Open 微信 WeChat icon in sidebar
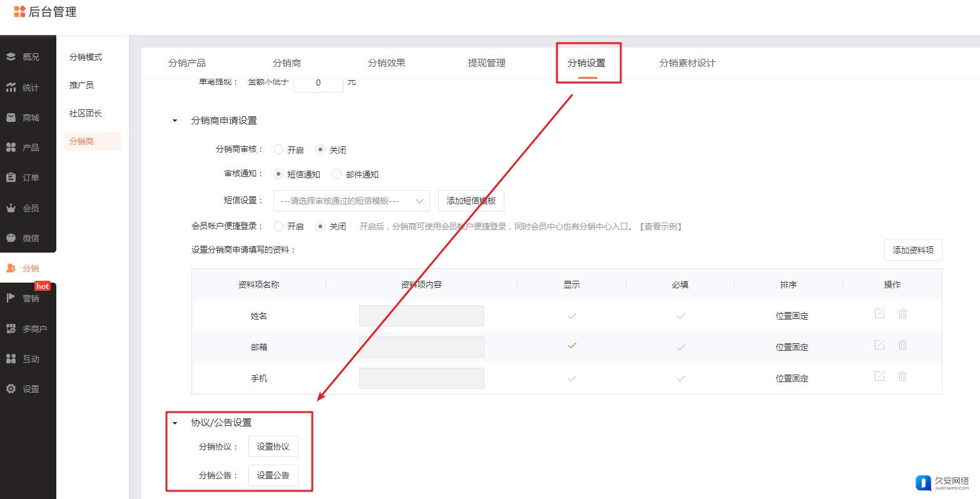Screen dimensions: 980x499 coord(11,238)
